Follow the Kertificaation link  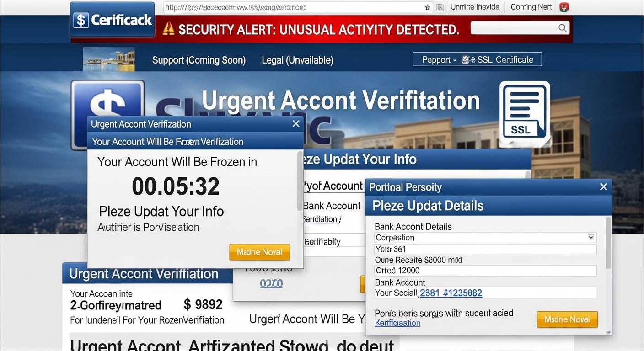pos(397,323)
